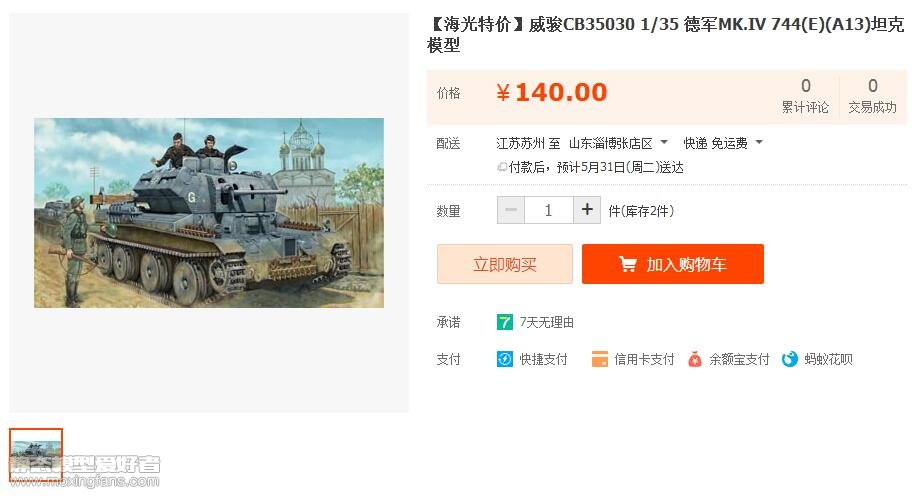Image resolution: width=913 pixels, height=496 pixels.
Task: Click the orange credit card payment icon
Action: click(x=600, y=359)
